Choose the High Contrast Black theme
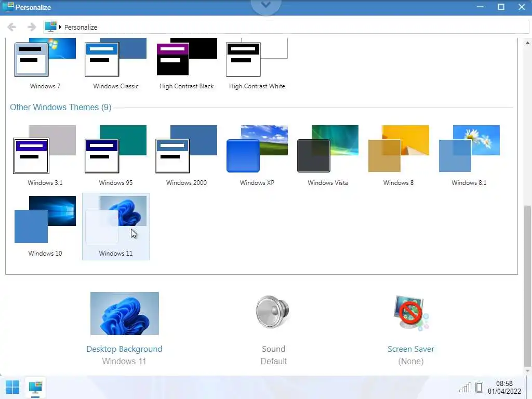 (x=187, y=63)
